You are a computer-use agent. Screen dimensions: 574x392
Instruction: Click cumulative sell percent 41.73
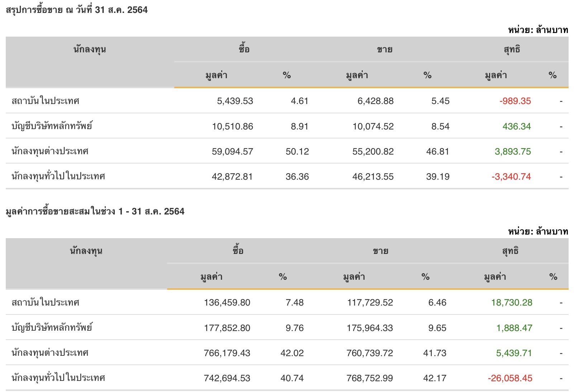click(435, 353)
